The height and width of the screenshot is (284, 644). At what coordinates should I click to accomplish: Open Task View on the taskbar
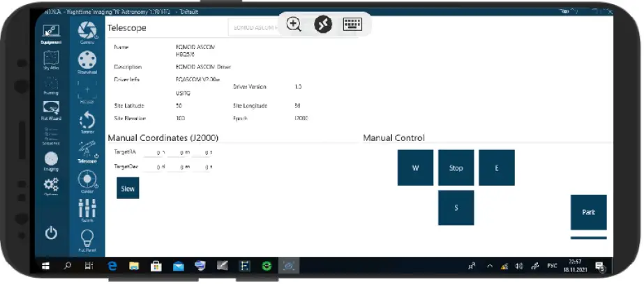pyautogui.click(x=89, y=267)
